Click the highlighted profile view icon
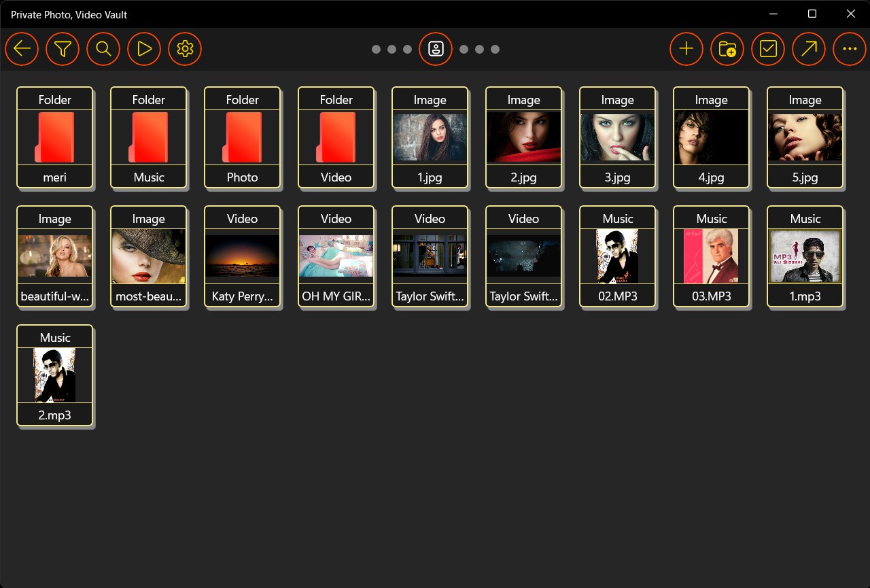The width and height of the screenshot is (870, 588). [436, 49]
